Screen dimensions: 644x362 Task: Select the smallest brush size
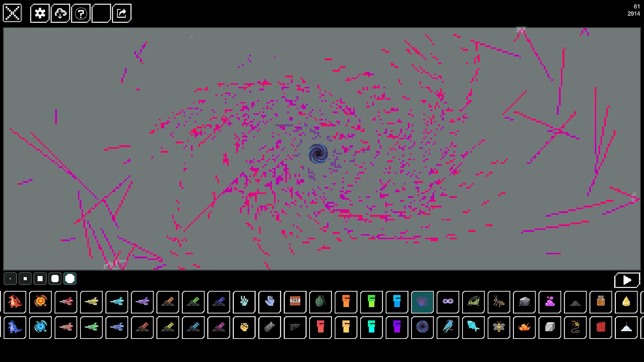(10, 279)
